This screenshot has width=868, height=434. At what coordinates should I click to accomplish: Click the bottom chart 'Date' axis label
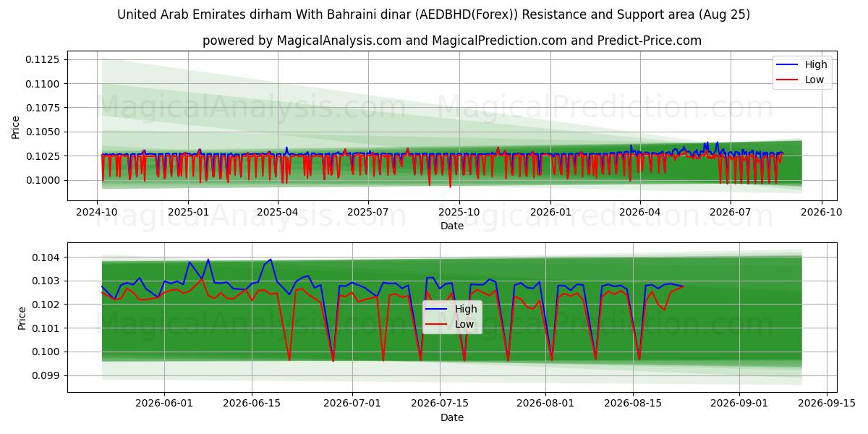pos(452,417)
